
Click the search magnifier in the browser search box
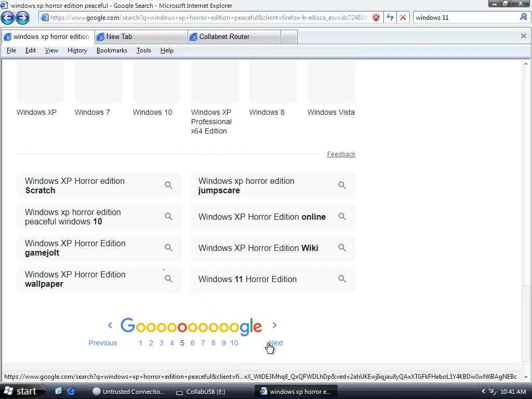pos(524,17)
